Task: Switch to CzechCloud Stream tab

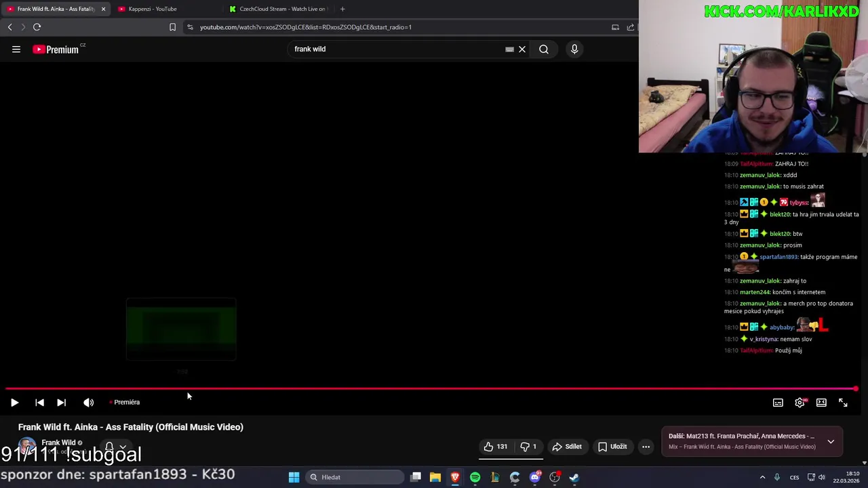Action: coord(278,9)
